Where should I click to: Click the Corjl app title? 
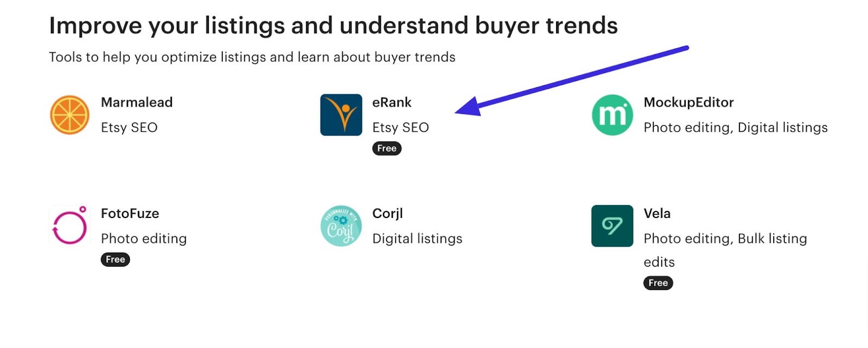[387, 214]
